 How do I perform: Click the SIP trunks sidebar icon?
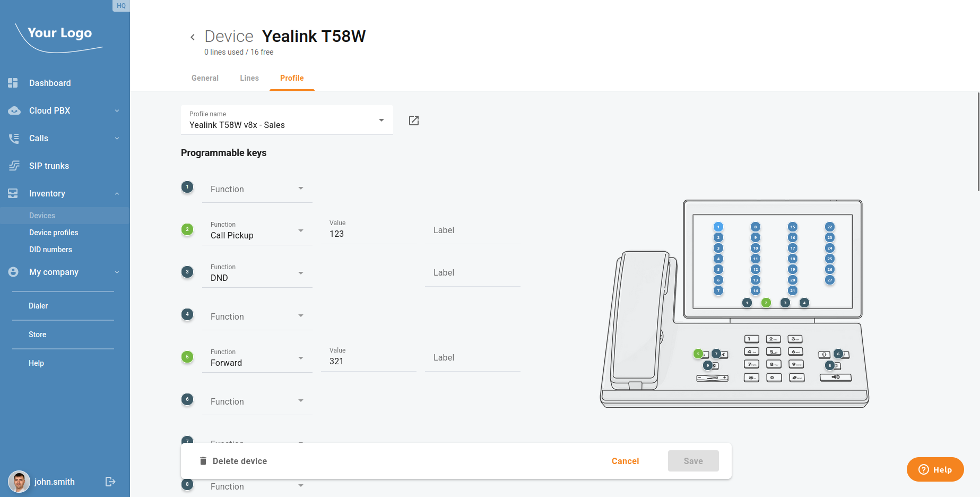pos(14,166)
